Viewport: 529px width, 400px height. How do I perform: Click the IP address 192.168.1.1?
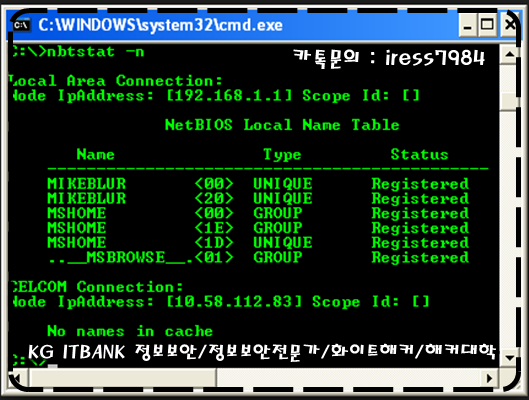[229, 96]
